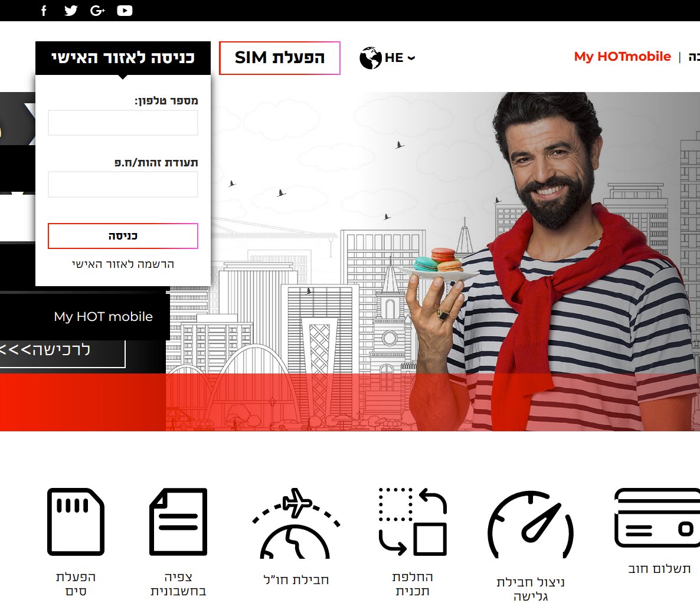Click the כניסה login button

point(123,235)
